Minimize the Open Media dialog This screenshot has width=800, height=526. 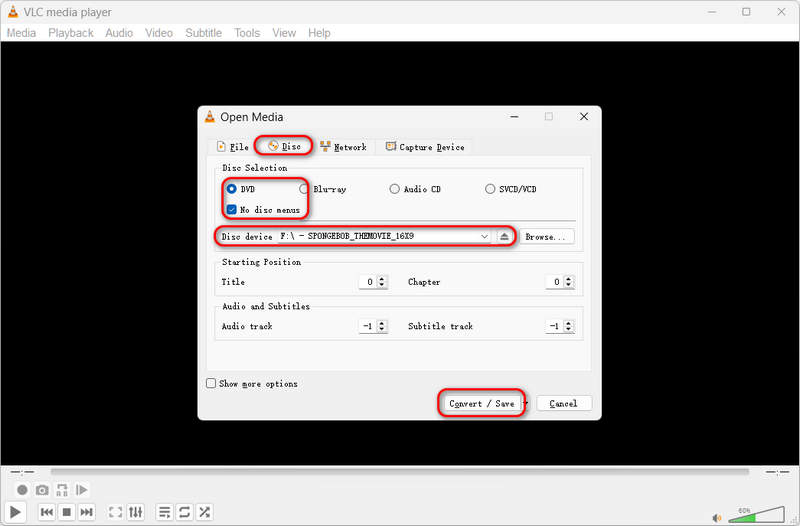tap(514, 116)
